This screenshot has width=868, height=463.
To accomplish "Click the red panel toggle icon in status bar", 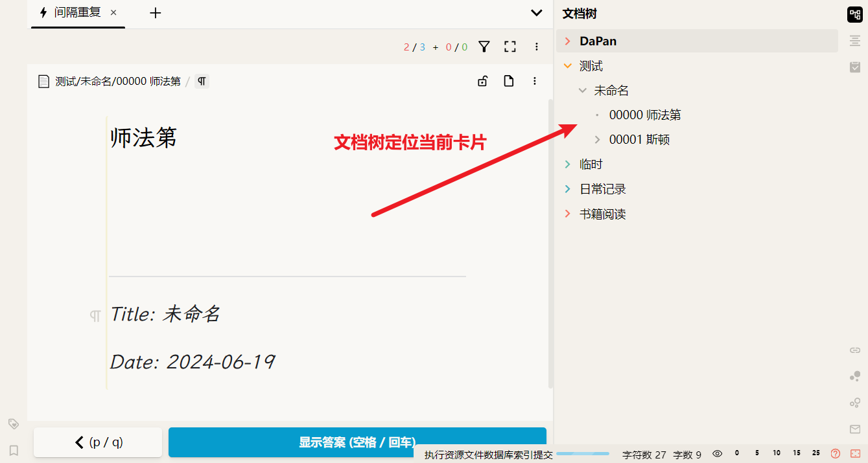I will 855,454.
